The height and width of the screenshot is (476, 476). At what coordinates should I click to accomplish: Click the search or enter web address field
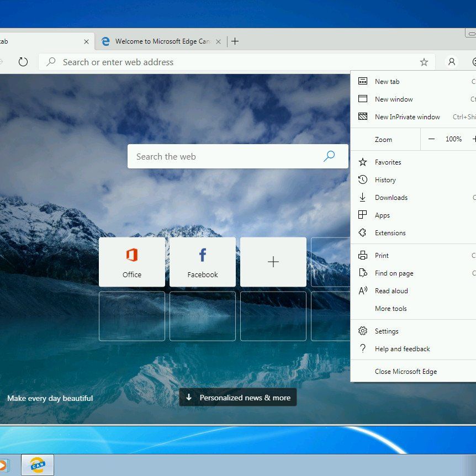click(x=237, y=62)
